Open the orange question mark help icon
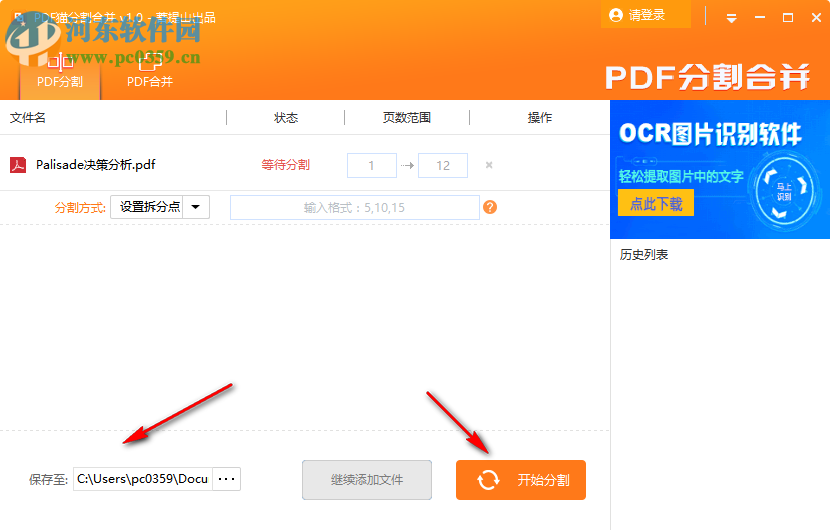830x530 pixels. coord(490,207)
